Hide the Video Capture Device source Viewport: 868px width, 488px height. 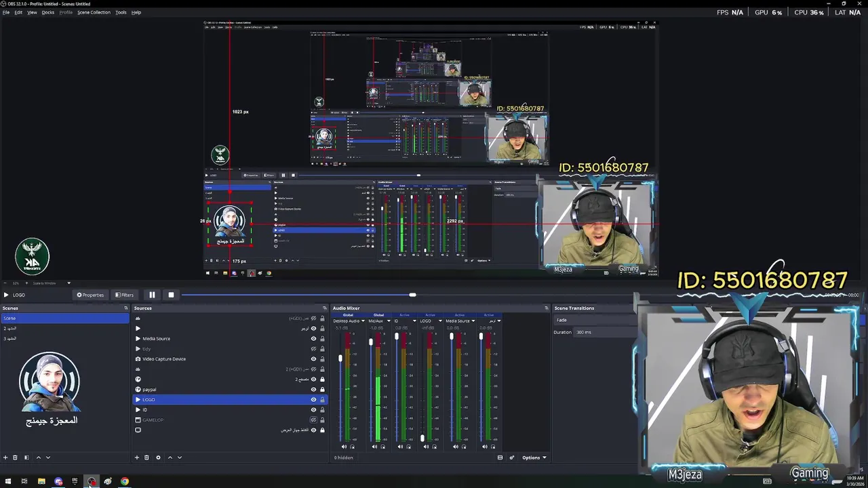pyautogui.click(x=313, y=359)
